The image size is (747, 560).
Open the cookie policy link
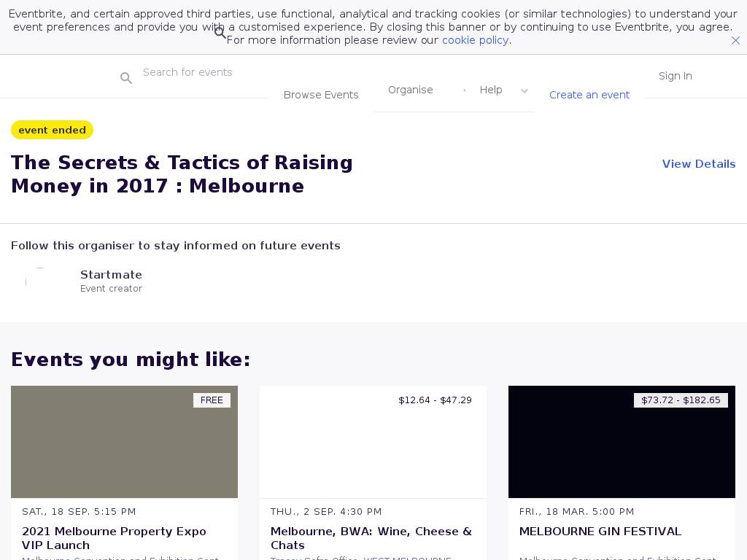click(x=475, y=40)
